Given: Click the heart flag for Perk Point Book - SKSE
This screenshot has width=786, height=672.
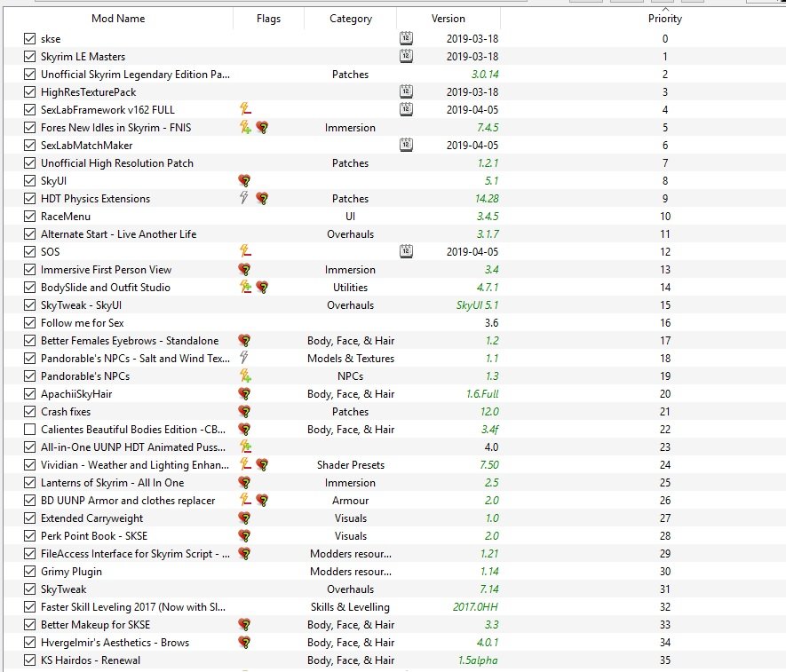Looking at the screenshot, I should (244, 535).
